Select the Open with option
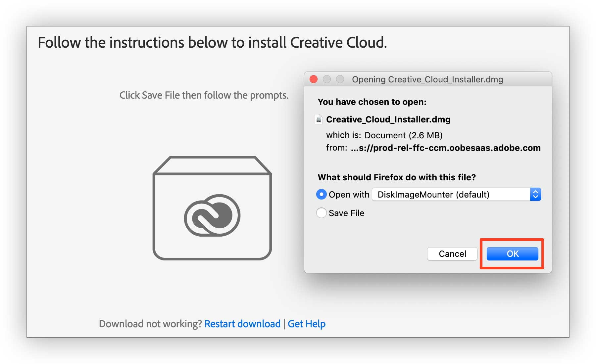Viewport: 596px width, 364px height. pyautogui.click(x=321, y=195)
